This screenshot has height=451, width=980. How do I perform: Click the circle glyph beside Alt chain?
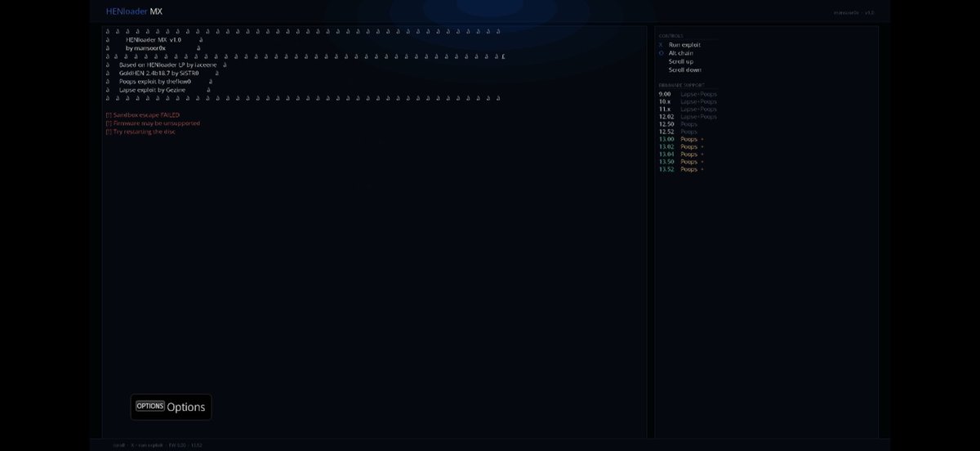[x=661, y=53]
